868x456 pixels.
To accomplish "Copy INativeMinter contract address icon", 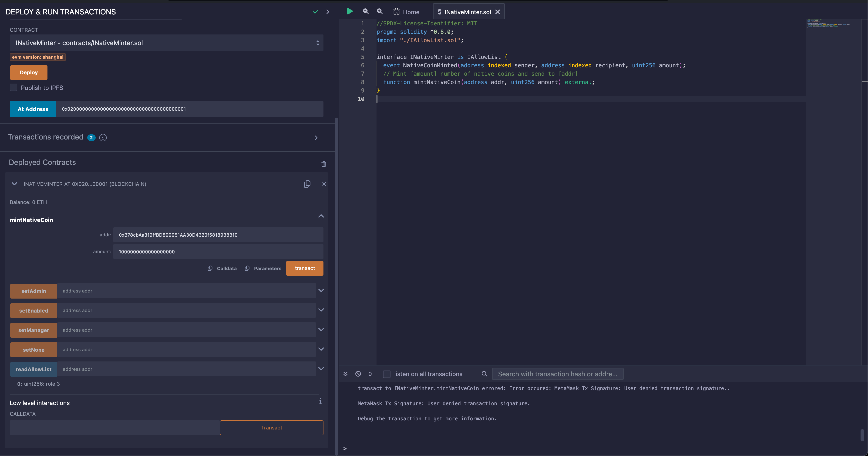I will [x=307, y=184].
